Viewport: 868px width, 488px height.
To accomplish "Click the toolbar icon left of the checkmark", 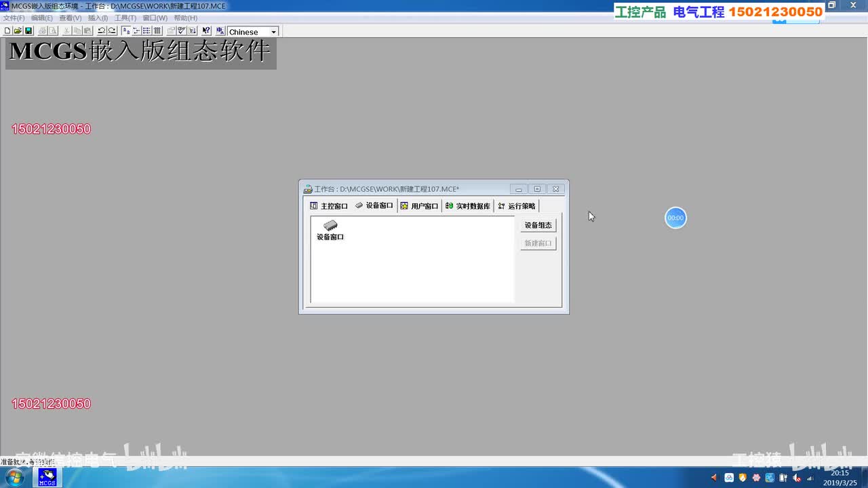I will (x=172, y=31).
